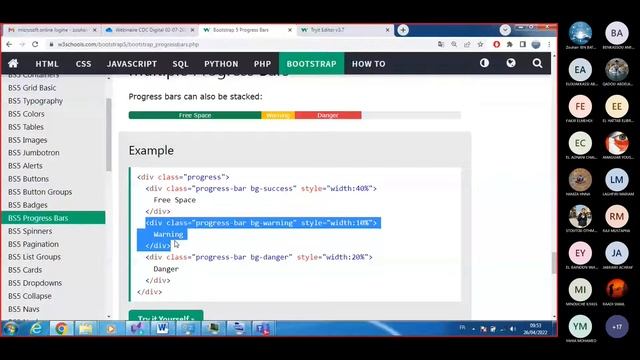Click the browser forward arrow
Screen dimensions: 640x360
pos(22,44)
